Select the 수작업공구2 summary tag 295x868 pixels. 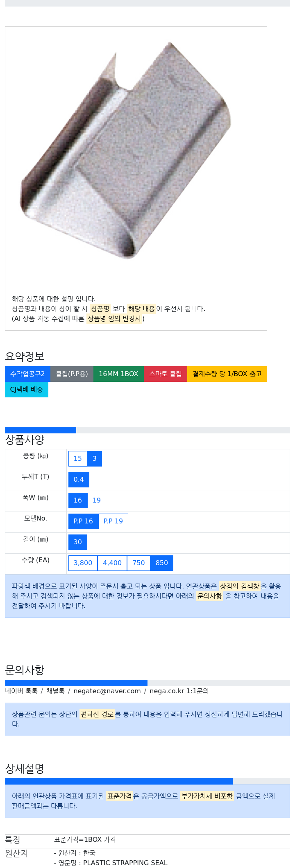click(27, 374)
